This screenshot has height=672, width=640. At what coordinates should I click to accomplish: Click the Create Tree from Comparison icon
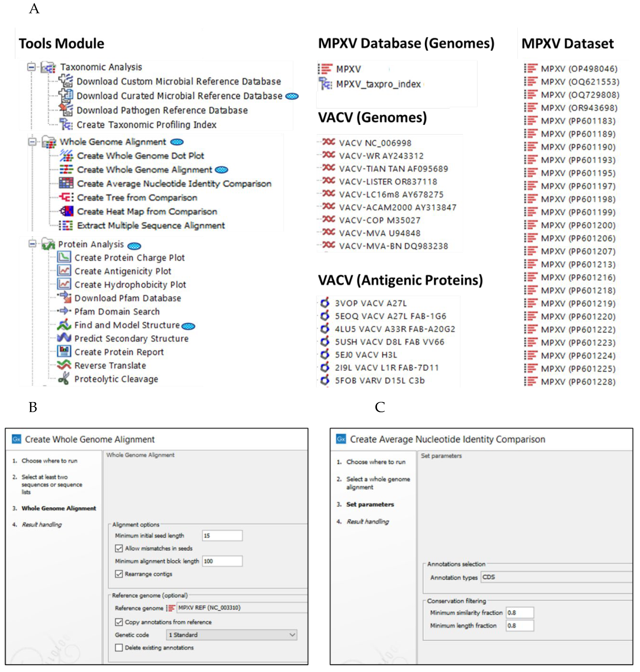click(x=66, y=197)
